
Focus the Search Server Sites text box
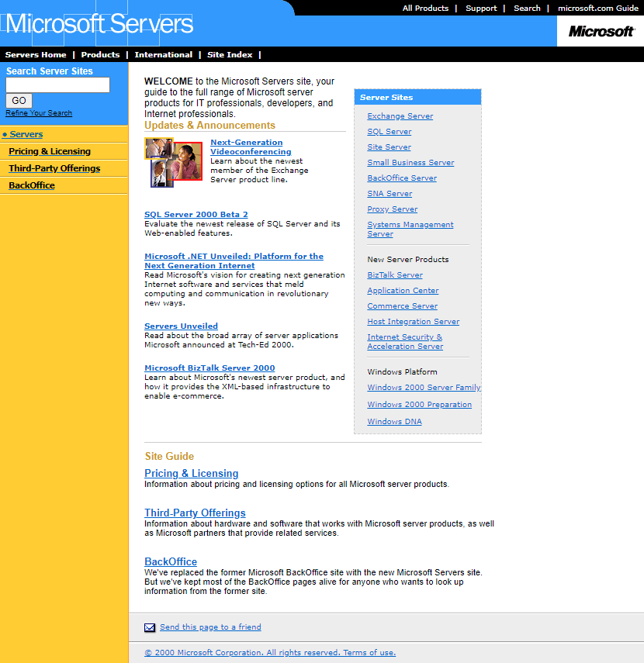point(57,85)
